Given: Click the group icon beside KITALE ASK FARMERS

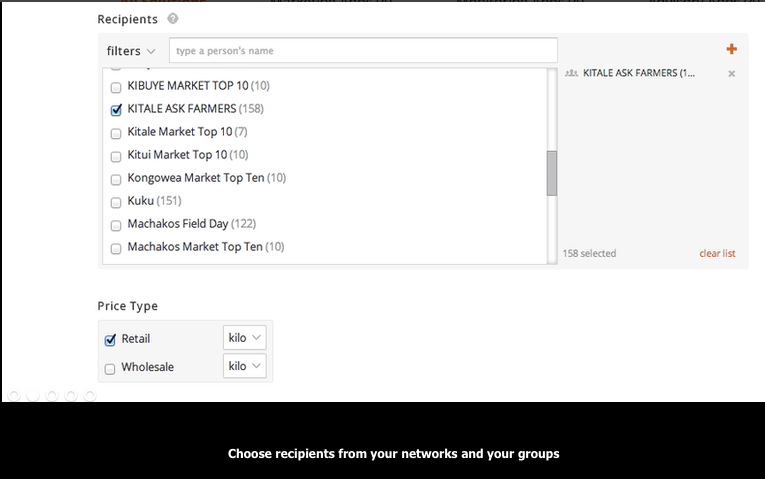Looking at the screenshot, I should (x=571, y=73).
